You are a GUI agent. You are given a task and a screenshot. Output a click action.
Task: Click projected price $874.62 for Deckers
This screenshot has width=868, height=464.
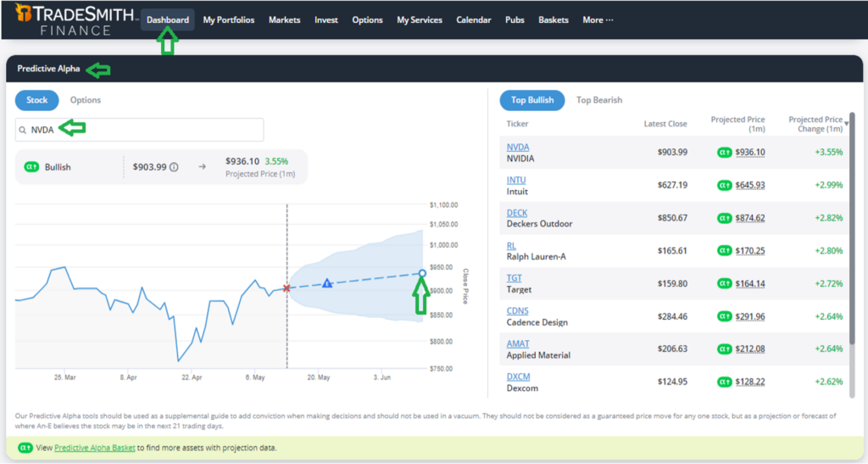[750, 218]
